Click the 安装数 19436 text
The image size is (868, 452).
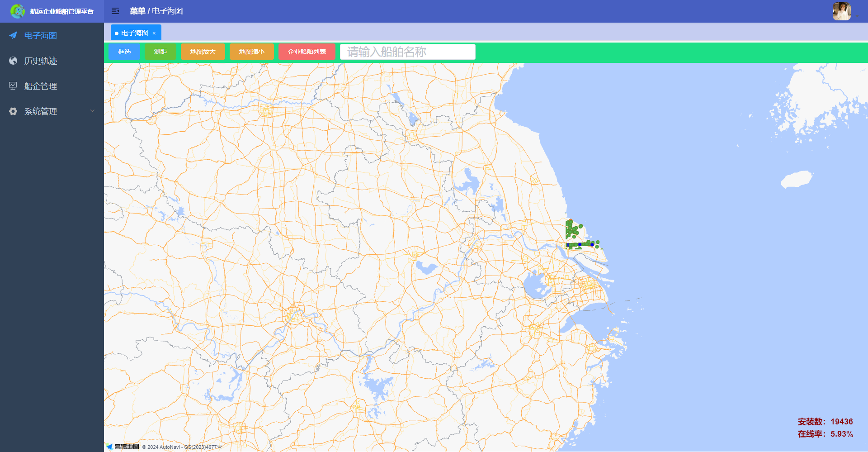[x=825, y=422]
